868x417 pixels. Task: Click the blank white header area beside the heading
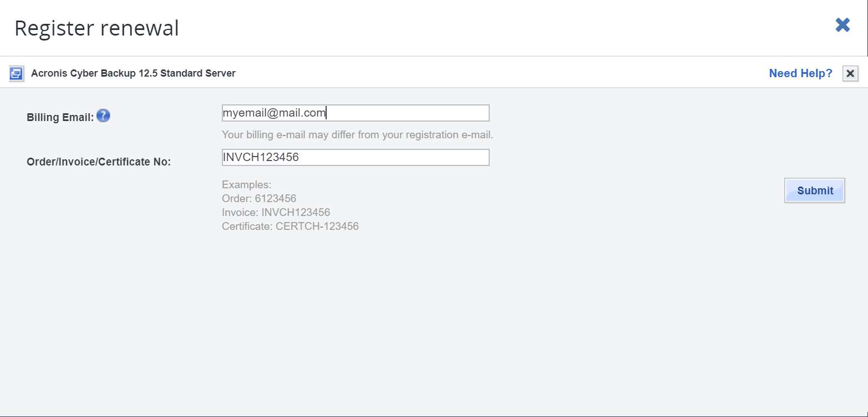[499, 28]
